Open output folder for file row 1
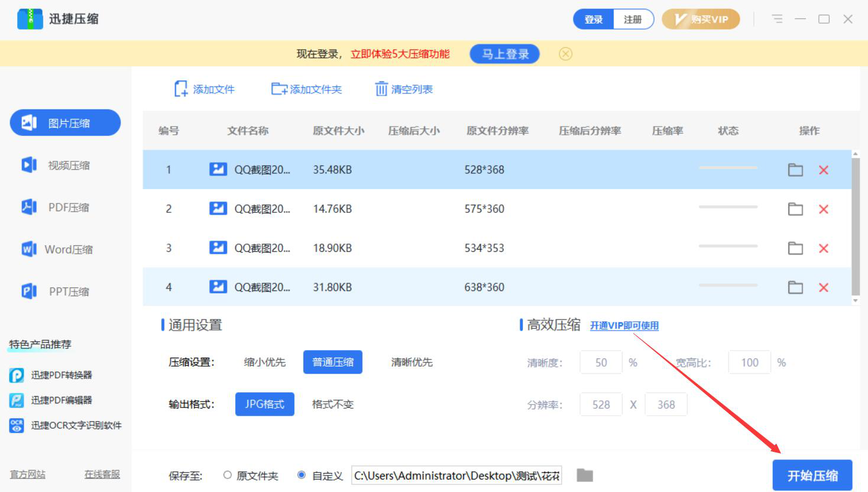Image resolution: width=868 pixels, height=492 pixels. [795, 170]
